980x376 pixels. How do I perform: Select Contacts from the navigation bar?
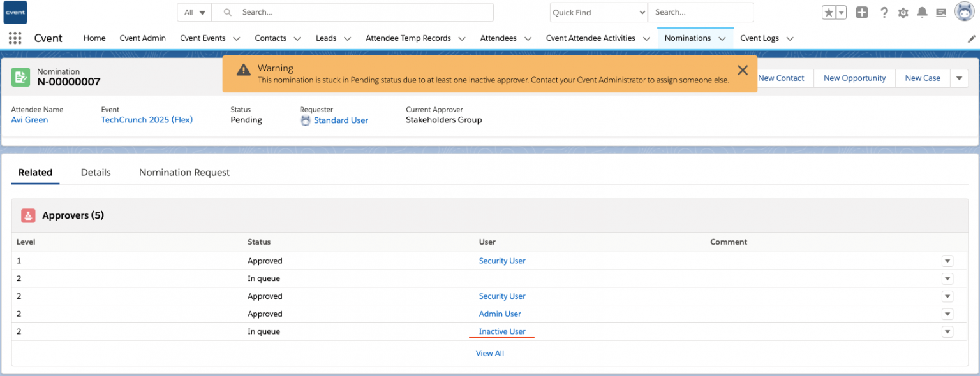click(x=270, y=38)
